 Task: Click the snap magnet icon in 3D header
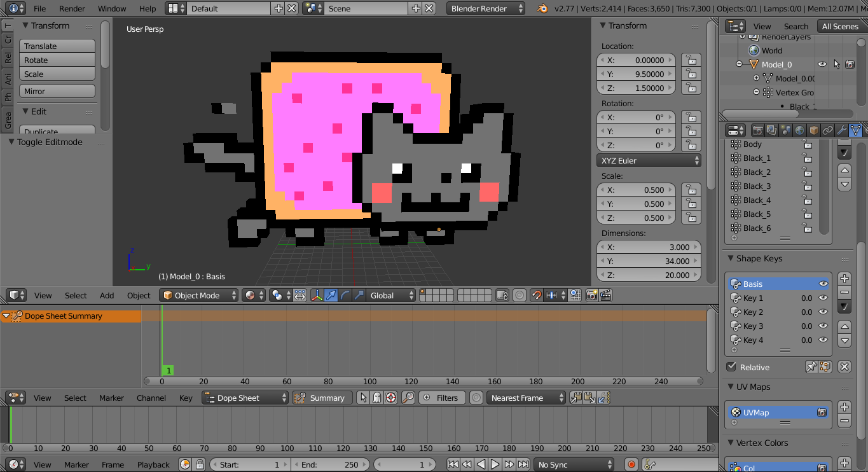point(536,295)
